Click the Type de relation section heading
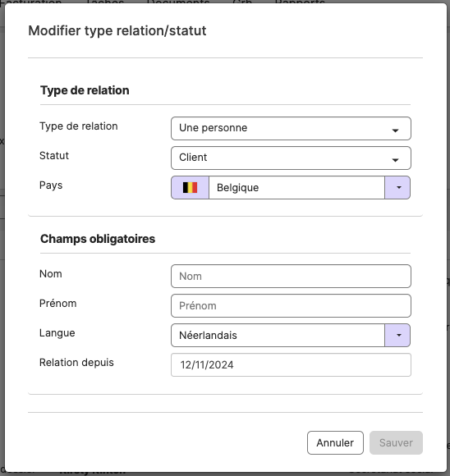 [85, 90]
